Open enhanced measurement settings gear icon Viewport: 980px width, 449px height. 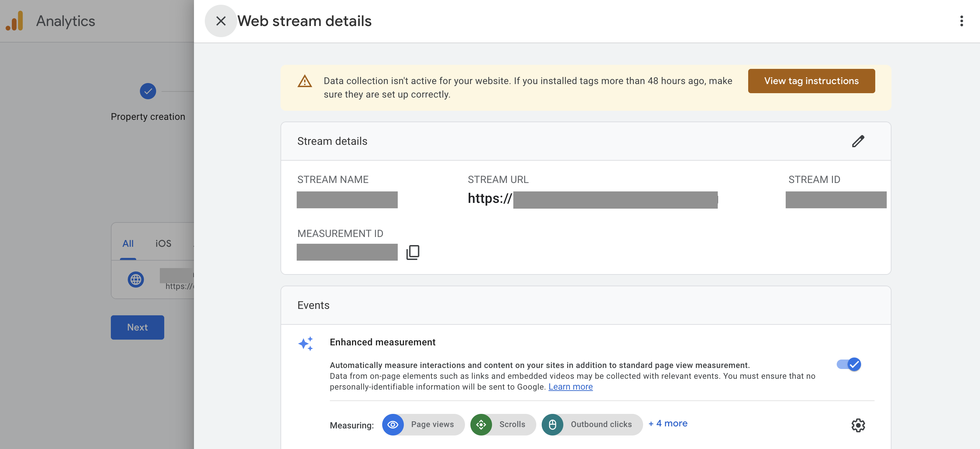[x=858, y=425]
